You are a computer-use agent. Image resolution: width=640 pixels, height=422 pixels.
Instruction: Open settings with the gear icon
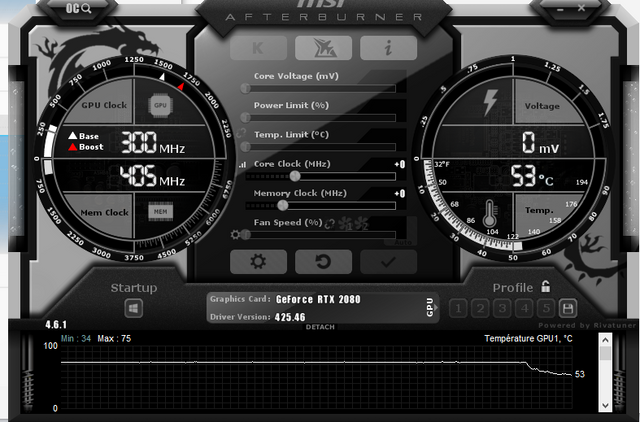coord(258,262)
